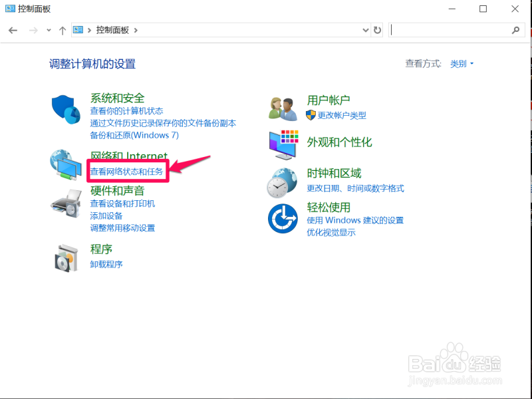
Task: Navigate back with the left arrow
Action: tap(12, 30)
